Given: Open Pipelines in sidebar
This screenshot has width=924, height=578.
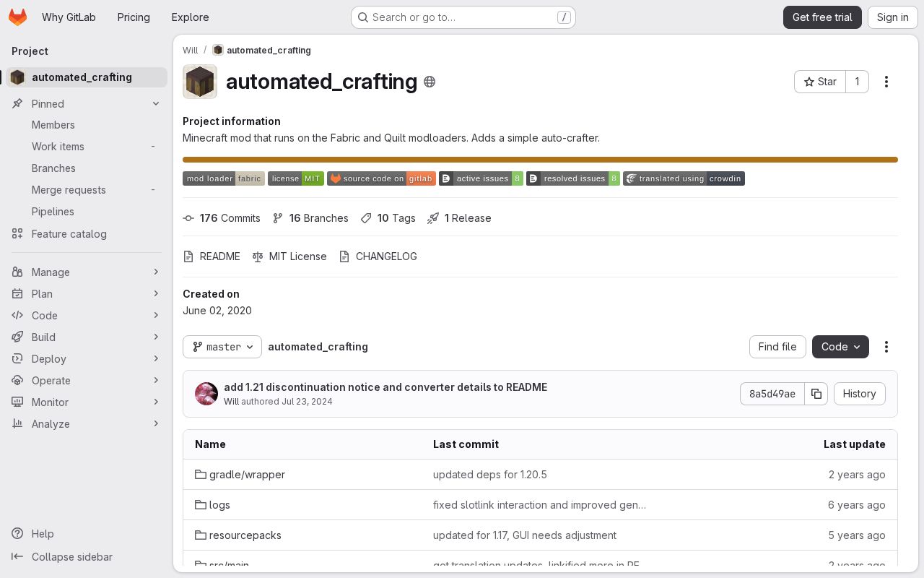Looking at the screenshot, I should [87, 212].
